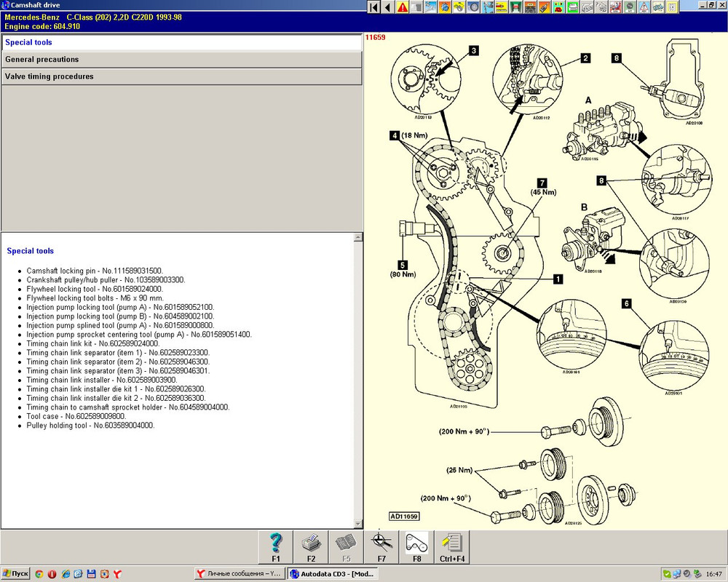
Task: Open the General precautions section
Action: pyautogui.click(x=181, y=60)
